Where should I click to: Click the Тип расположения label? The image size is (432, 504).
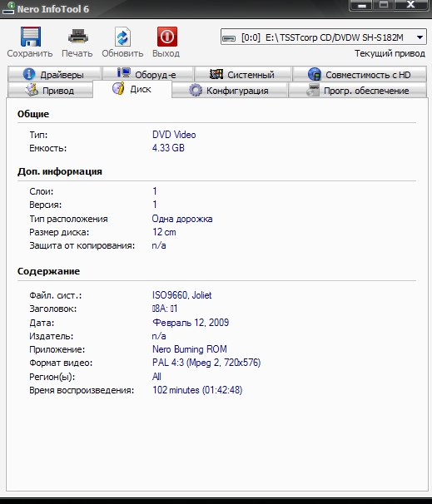click(x=68, y=220)
